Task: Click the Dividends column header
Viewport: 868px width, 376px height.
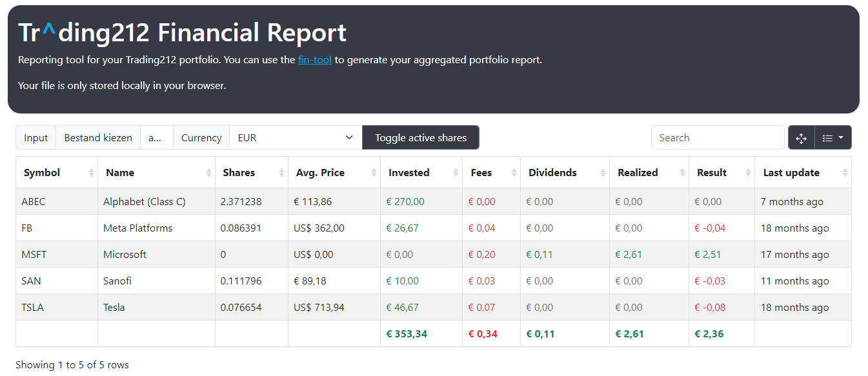Action: (x=565, y=173)
